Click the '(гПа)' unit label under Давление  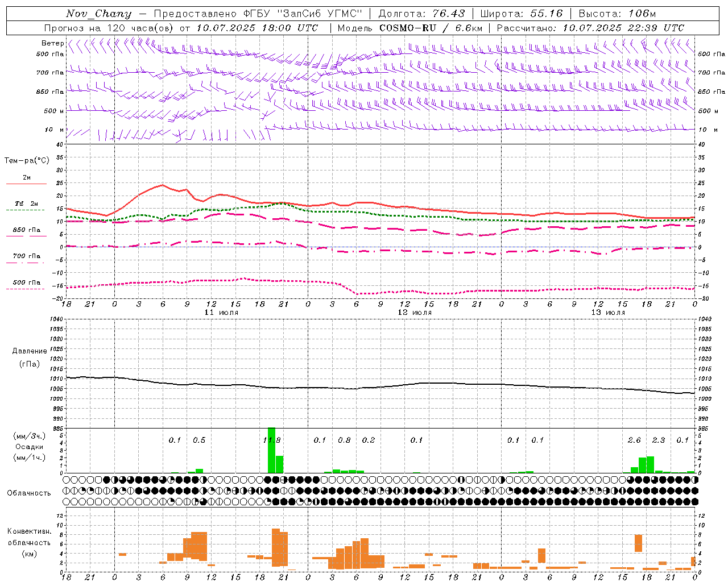(30, 364)
